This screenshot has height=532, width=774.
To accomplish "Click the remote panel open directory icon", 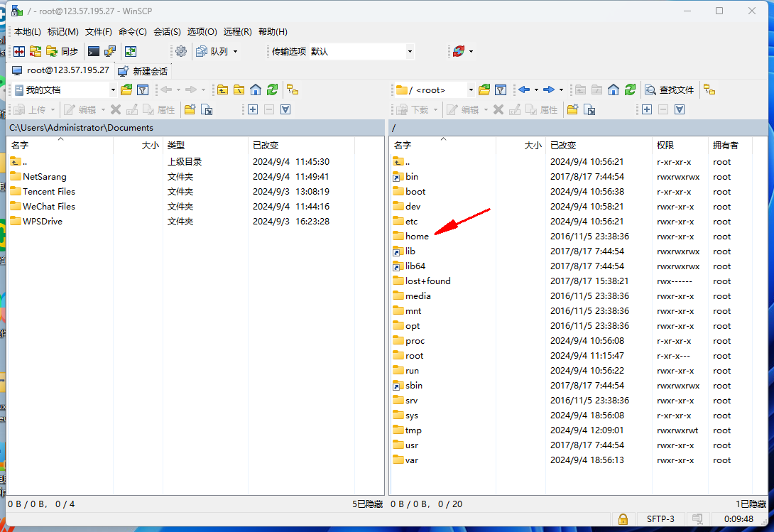I will coord(484,90).
